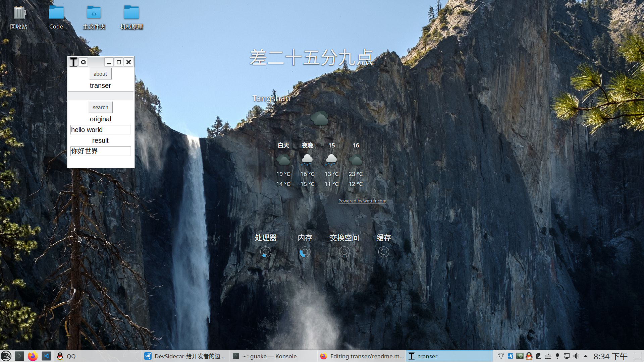Select the Code folder on desktop
The width and height of the screenshot is (644, 362).
click(x=56, y=18)
